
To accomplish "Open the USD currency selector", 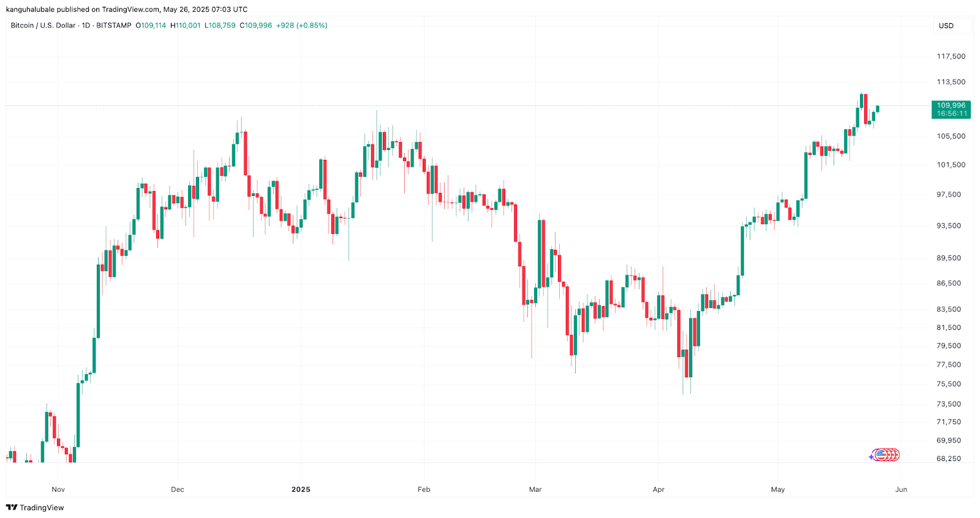I will pyautogui.click(x=946, y=26).
